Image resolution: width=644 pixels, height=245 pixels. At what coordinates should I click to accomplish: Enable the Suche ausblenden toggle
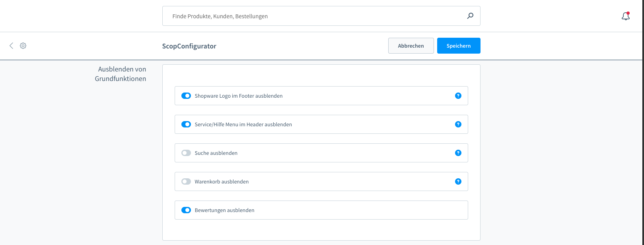coord(186,153)
